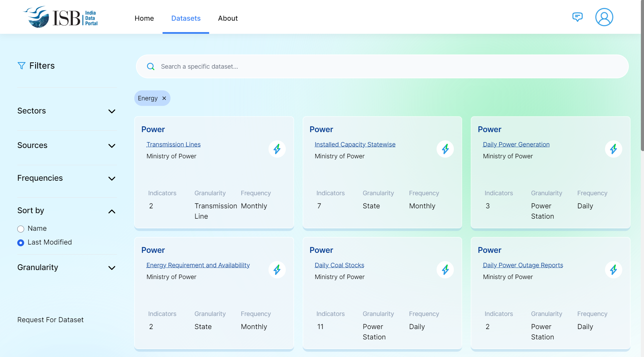Viewport: 644px width, 357px height.
Task: Focus the dataset search field
Action: 380,67
